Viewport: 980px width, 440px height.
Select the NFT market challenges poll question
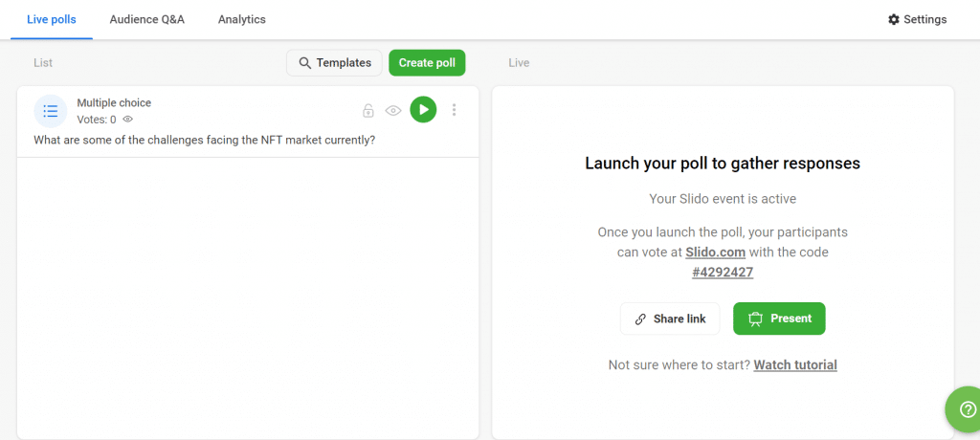click(204, 141)
